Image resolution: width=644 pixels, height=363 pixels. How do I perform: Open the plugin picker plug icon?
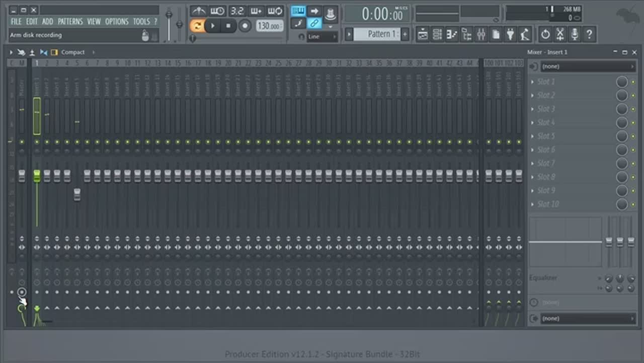click(511, 34)
